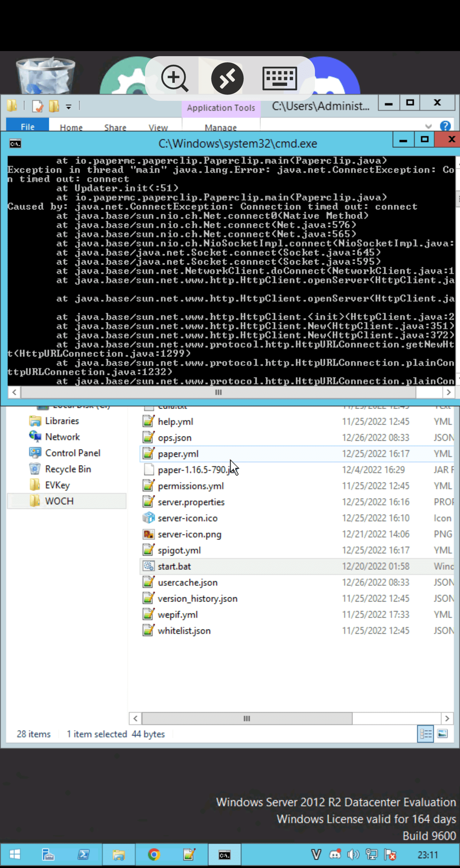Switch to the View ribbon tab
Image resolution: width=460 pixels, height=868 pixels.
pyautogui.click(x=158, y=127)
